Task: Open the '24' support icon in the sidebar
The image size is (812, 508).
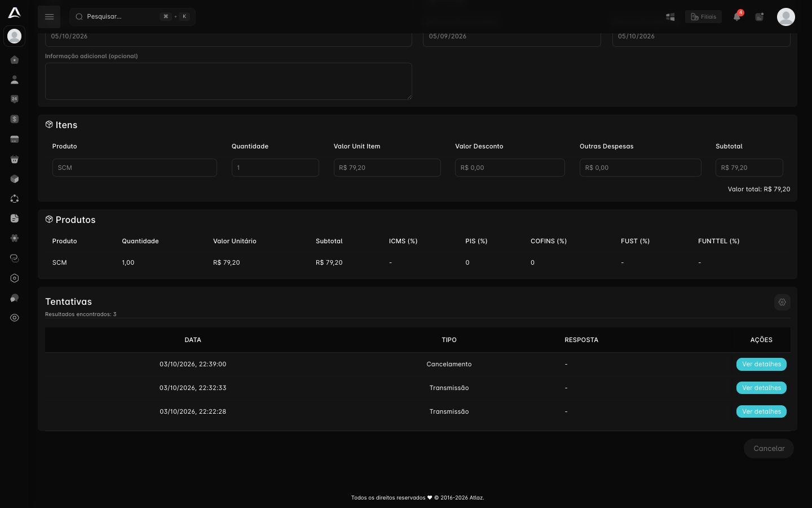Action: pos(15,99)
